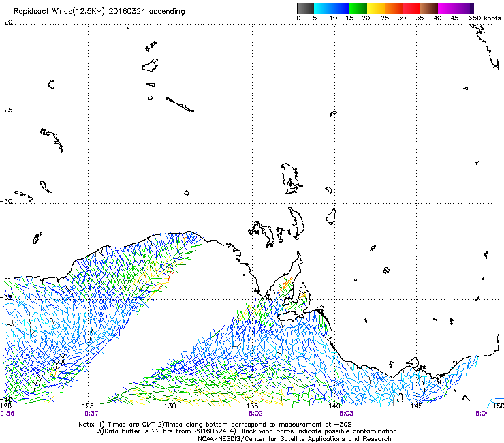Click the legend label '45'

point(454,18)
